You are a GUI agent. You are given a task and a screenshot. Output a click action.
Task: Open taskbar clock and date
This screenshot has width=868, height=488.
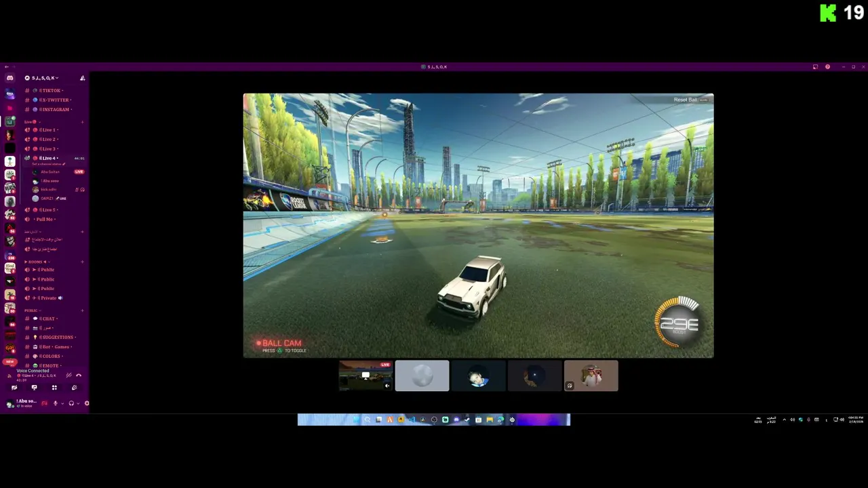coord(856,420)
